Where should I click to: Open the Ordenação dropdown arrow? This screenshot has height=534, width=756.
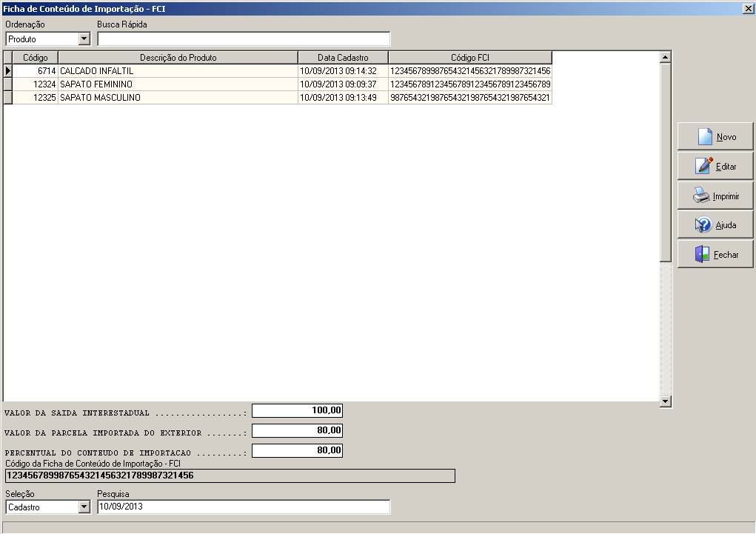(84, 39)
